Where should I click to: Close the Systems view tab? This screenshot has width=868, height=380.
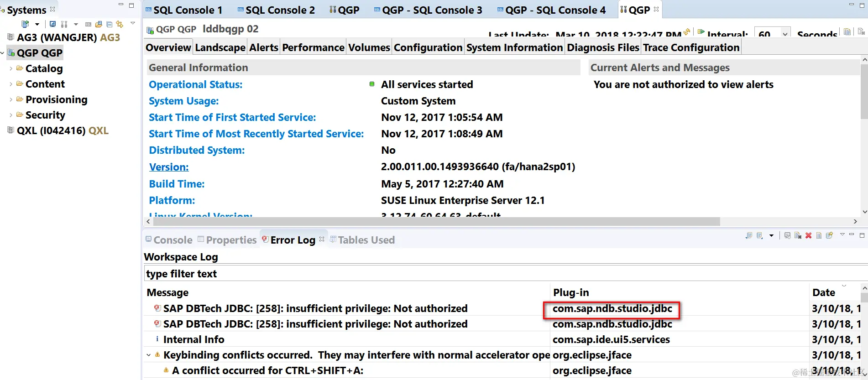coord(52,9)
